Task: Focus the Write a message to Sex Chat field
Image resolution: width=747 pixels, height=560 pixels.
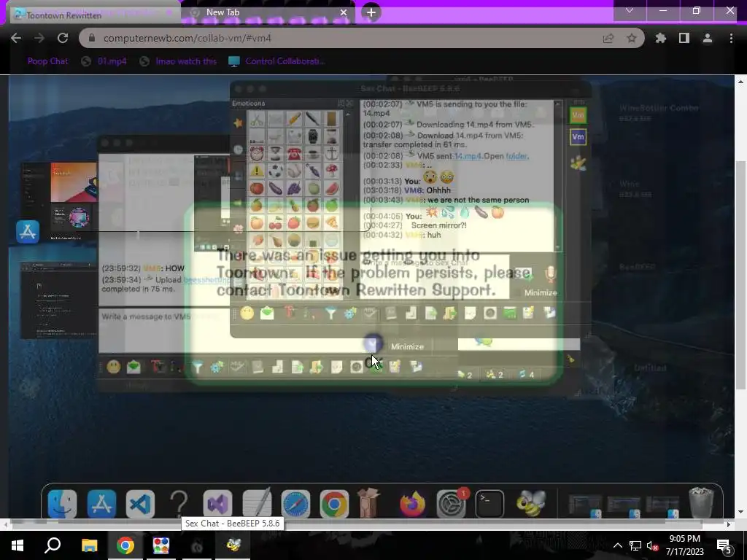Action: pos(436,275)
